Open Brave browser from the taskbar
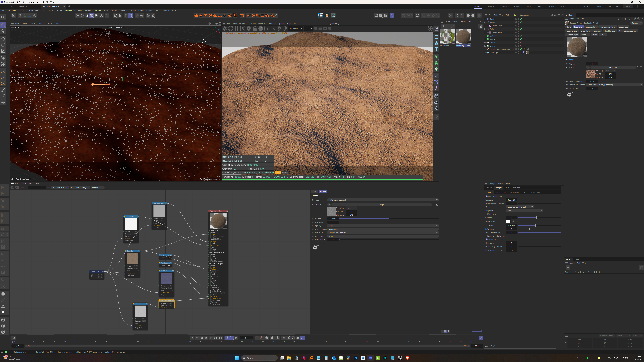The width and height of the screenshot is (644, 362). pyautogui.click(x=407, y=358)
